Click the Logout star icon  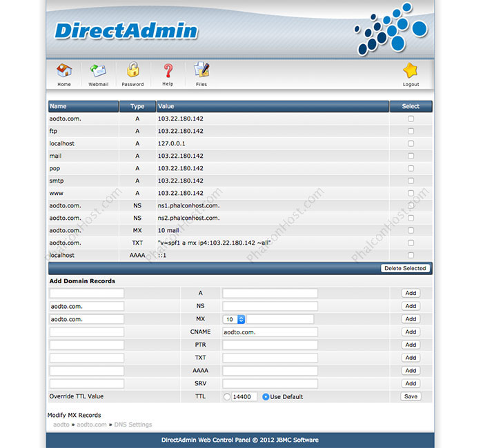point(411,71)
